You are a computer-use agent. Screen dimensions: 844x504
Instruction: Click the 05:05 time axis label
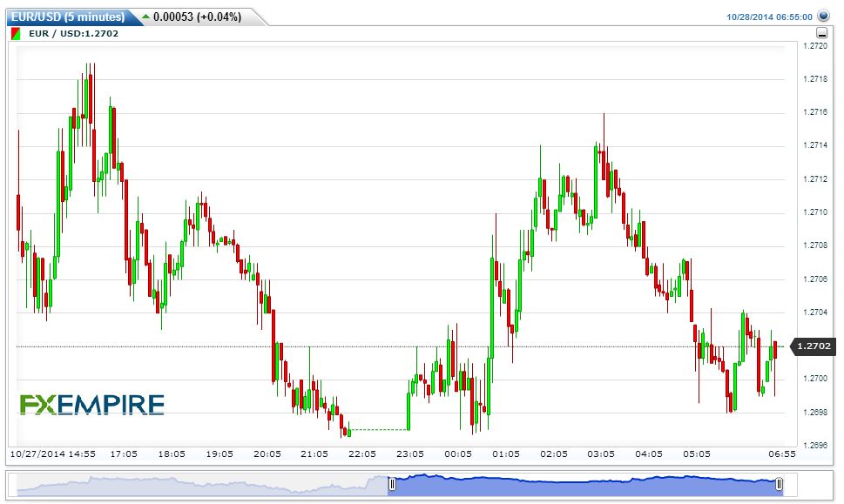[x=697, y=454]
